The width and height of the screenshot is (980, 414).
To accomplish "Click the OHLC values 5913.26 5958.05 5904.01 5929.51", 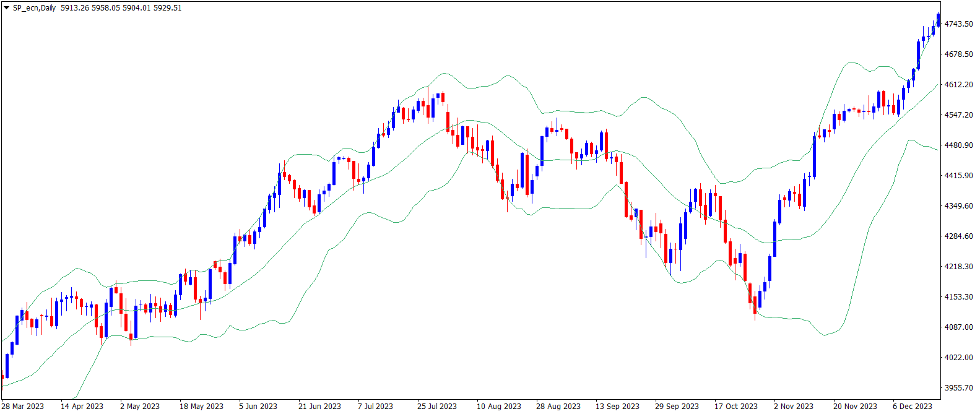I will (121, 8).
